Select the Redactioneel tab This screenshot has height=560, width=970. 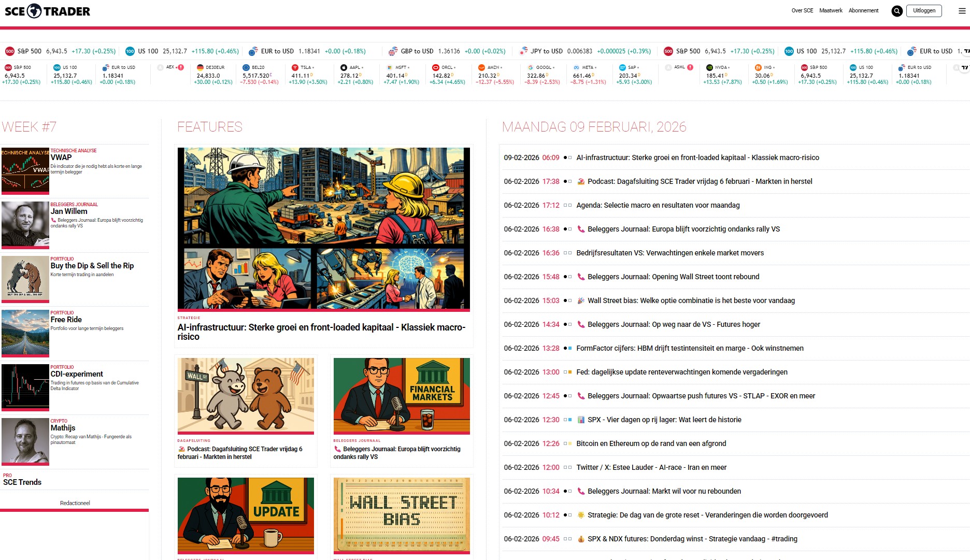coord(75,503)
